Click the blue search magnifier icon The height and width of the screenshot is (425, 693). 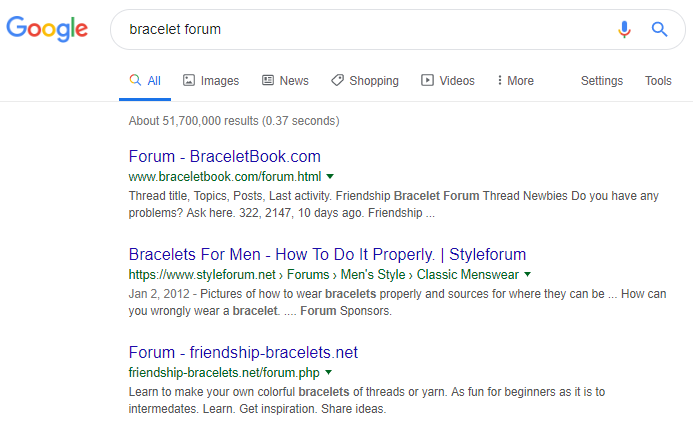coord(659,29)
